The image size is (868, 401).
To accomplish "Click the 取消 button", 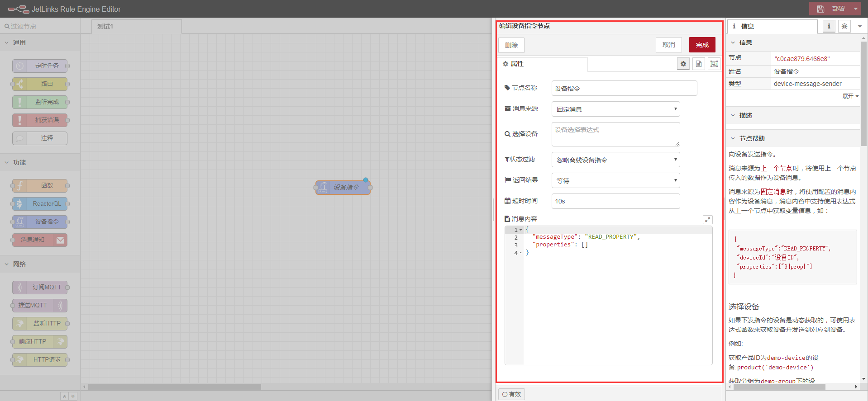I will pyautogui.click(x=668, y=45).
